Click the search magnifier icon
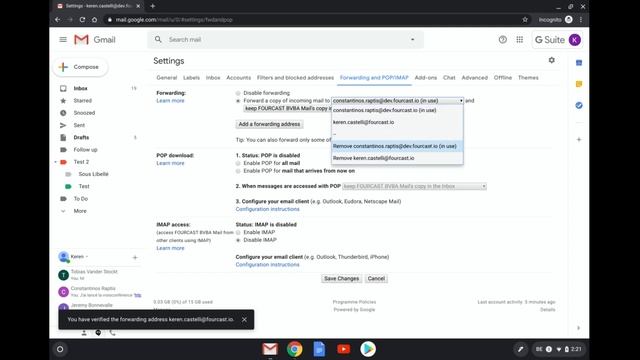The height and width of the screenshot is (360, 640). click(158, 40)
